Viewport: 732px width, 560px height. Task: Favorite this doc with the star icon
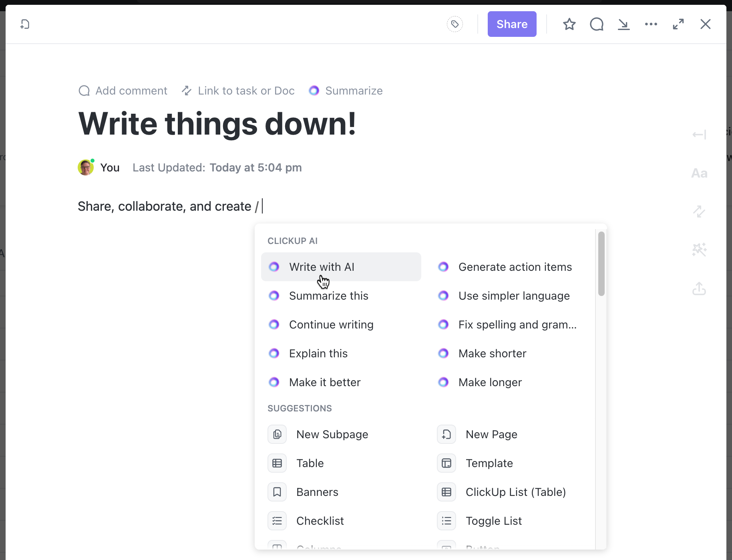[x=569, y=24]
